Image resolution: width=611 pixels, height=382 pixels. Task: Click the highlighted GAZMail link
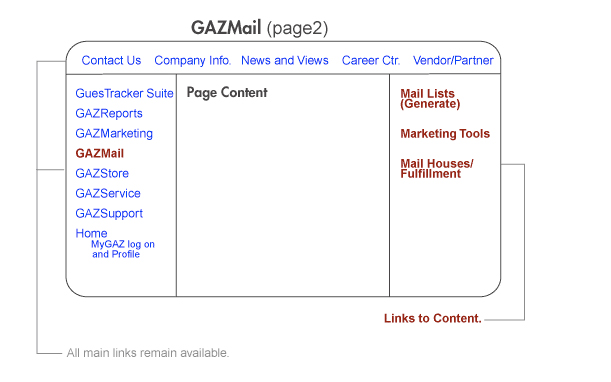pyautogui.click(x=99, y=153)
